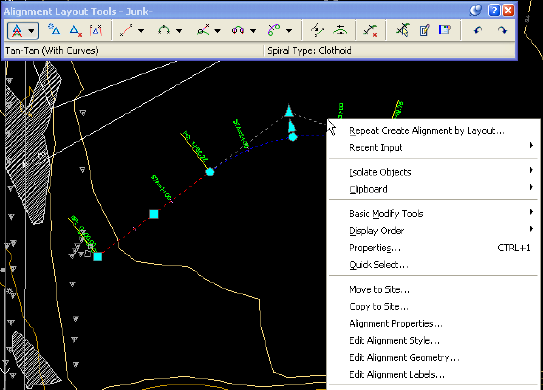Expand the curve-with-spiral tools dropdown arrow
The image size is (543, 390).
tap(253, 31)
